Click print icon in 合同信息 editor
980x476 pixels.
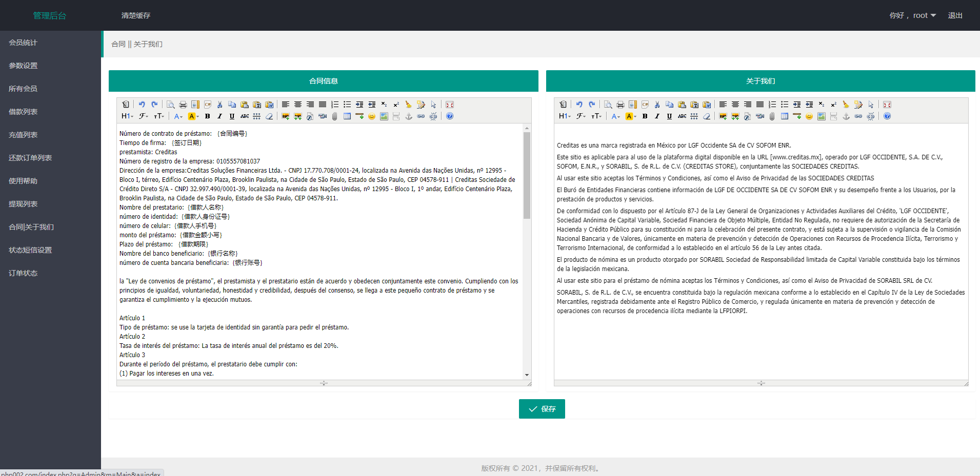(183, 105)
